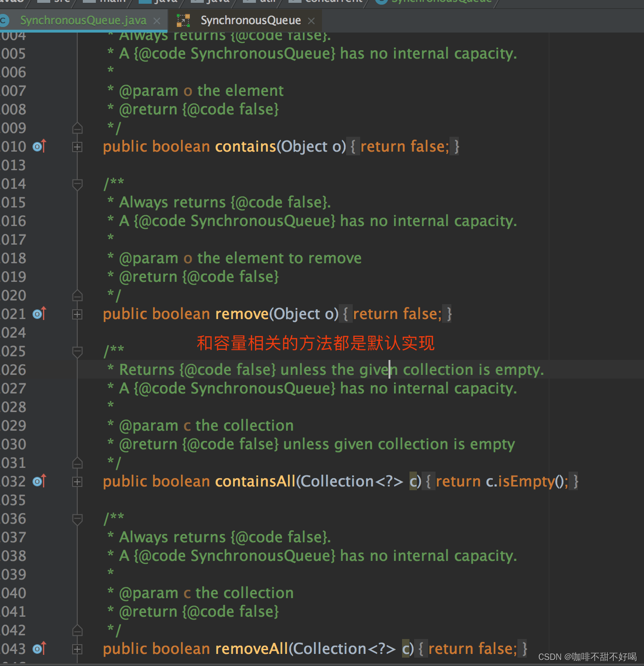
Task: Click 'Always returns {@code false}.' on line 037
Action: [x=225, y=537]
